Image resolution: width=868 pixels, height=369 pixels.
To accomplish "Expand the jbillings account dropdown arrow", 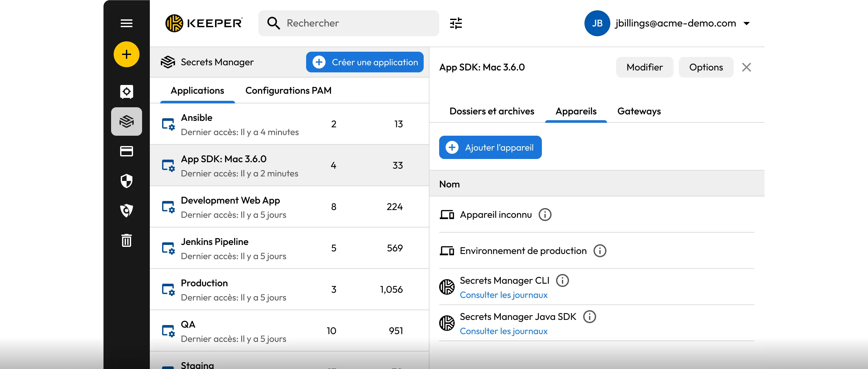I will (747, 23).
